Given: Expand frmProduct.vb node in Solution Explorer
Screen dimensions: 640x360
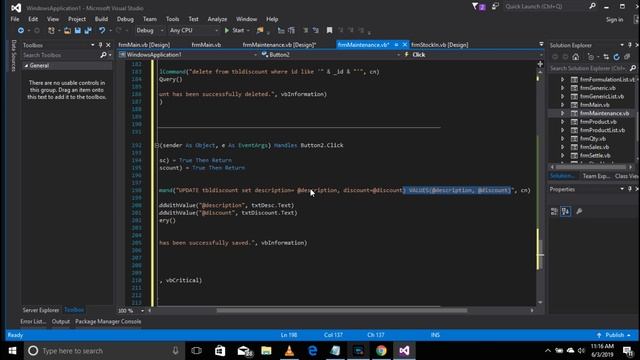Looking at the screenshot, I should 562,122.
